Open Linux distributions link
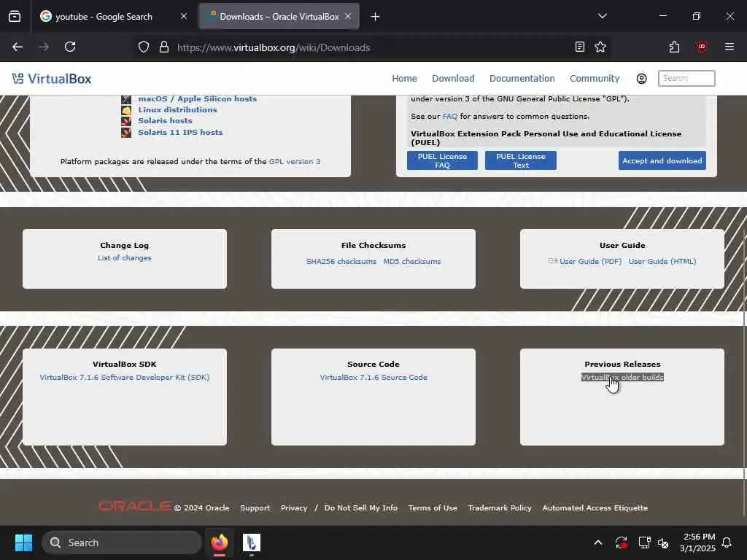 tap(177, 109)
